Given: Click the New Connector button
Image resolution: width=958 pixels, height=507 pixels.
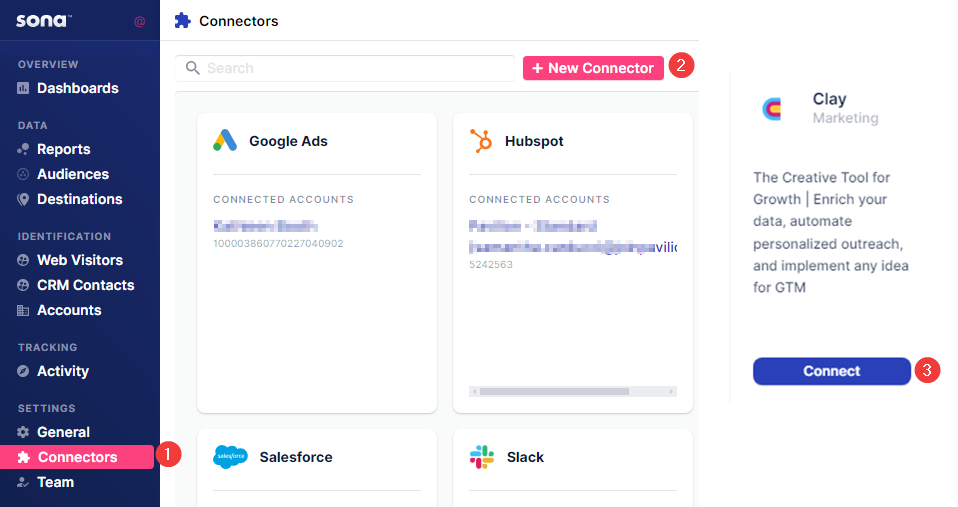Looking at the screenshot, I should pyautogui.click(x=593, y=68).
